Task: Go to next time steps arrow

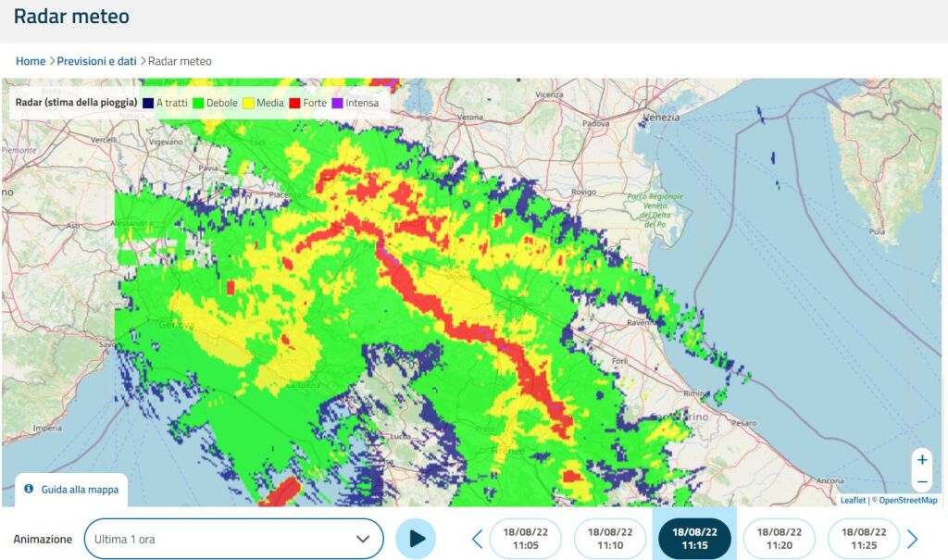Action: (912, 539)
